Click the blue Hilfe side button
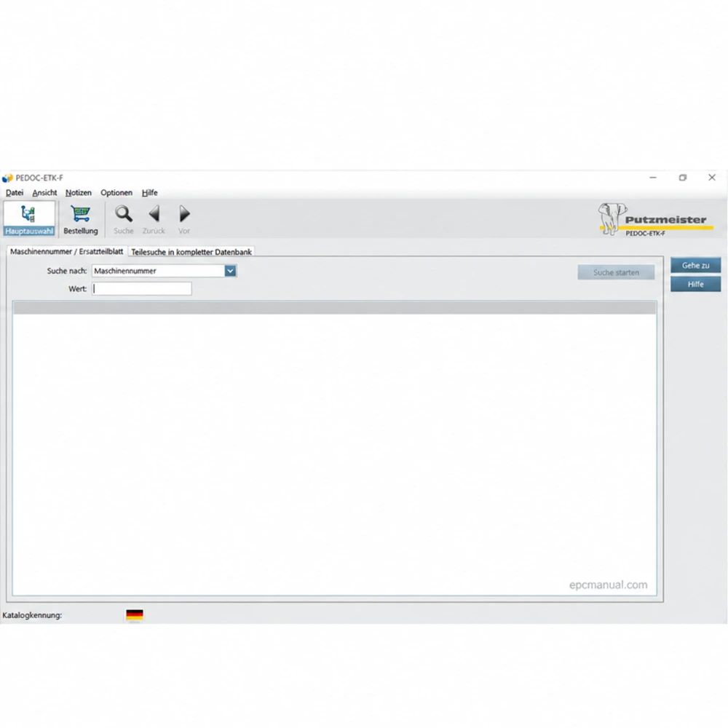Image resolution: width=728 pixels, height=728 pixels. 695,284
